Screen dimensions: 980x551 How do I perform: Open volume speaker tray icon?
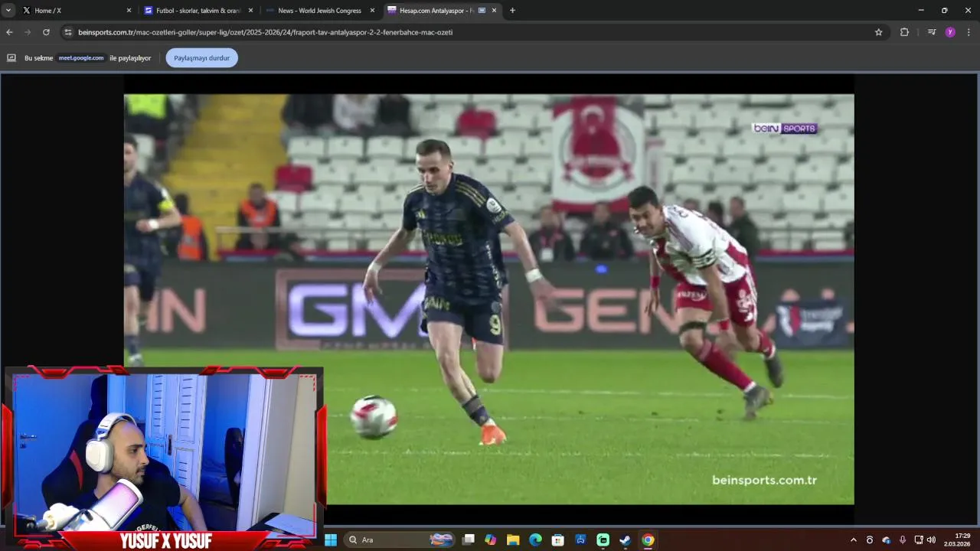931,540
